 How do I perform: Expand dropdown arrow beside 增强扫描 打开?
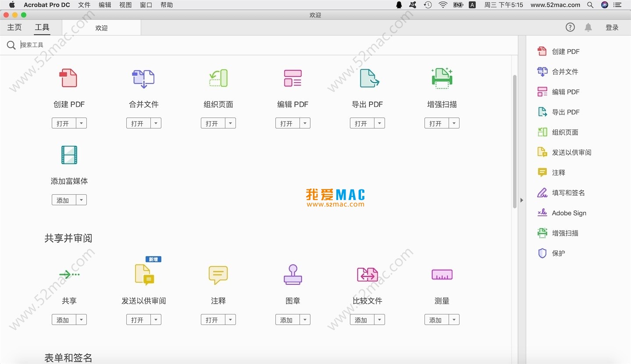[x=454, y=123]
